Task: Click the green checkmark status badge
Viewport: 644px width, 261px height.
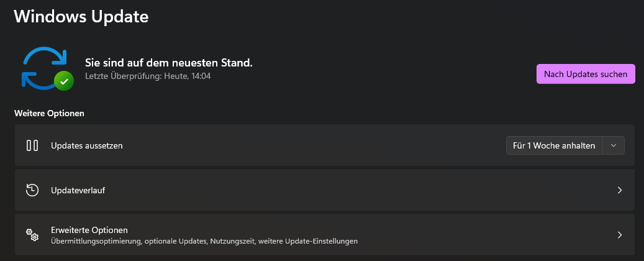Action: pyautogui.click(x=63, y=80)
